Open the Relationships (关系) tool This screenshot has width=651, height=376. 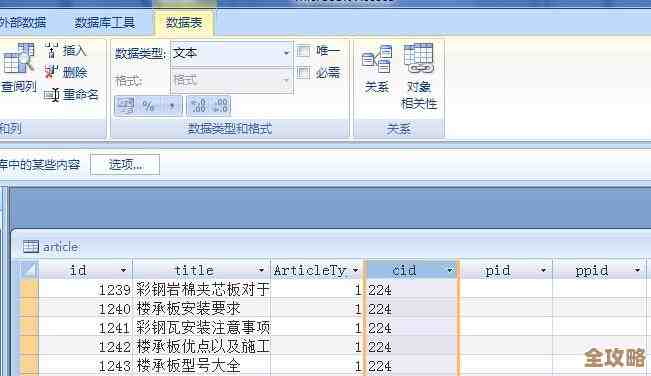[x=377, y=68]
